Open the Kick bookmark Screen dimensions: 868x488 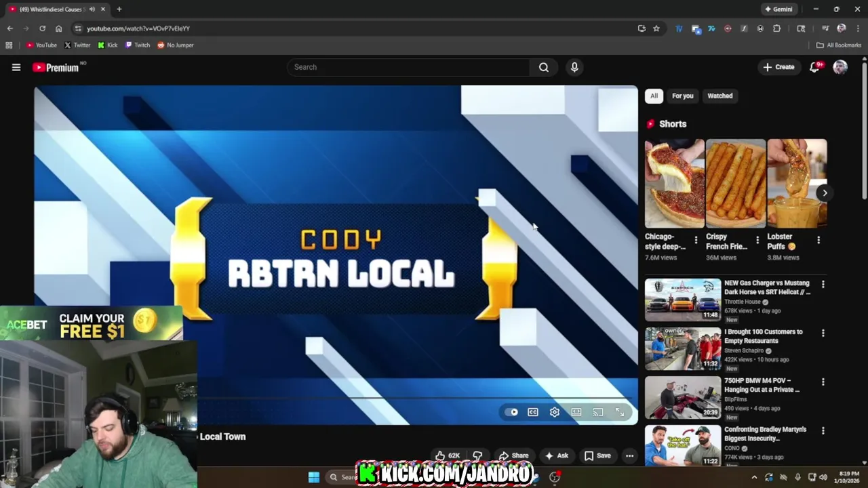click(108, 45)
